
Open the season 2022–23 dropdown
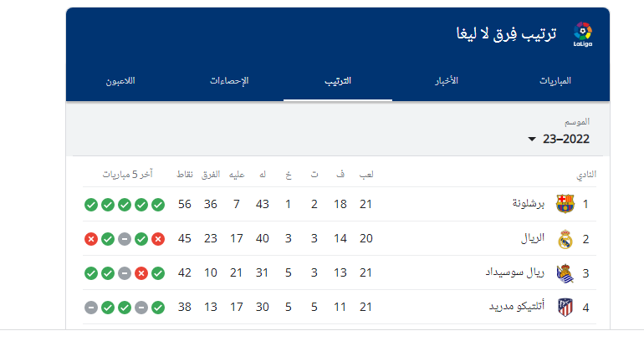pos(560,139)
